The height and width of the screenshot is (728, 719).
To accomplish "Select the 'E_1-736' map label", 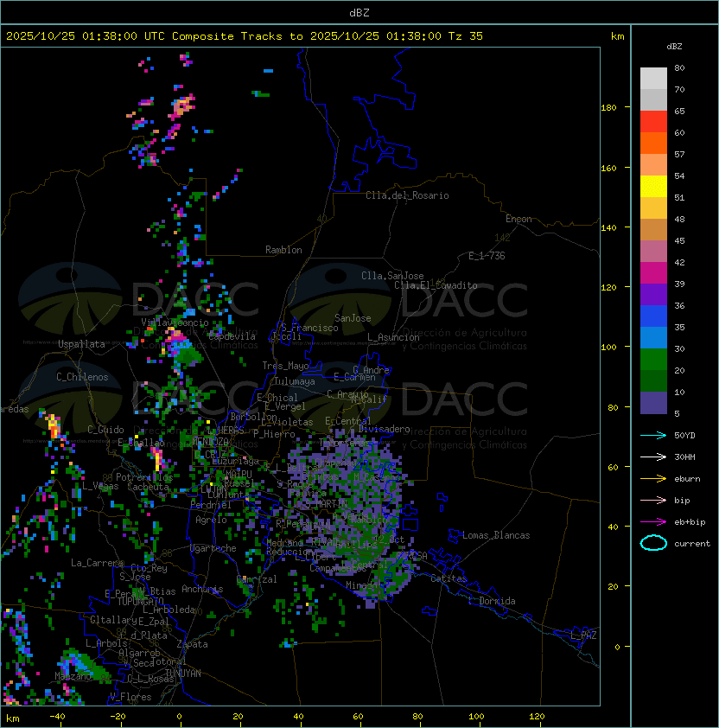I will click(487, 256).
